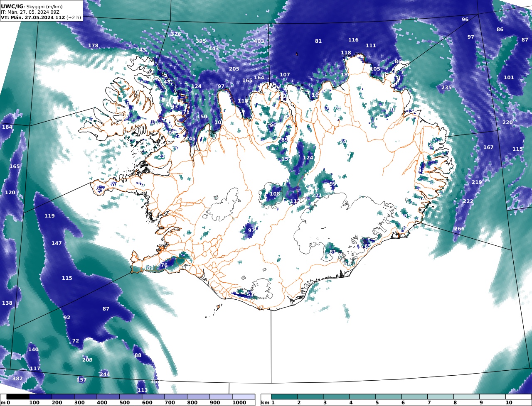The width and height of the screenshot is (532, 406).
Task: Click the map value '92'
Action: click(x=67, y=318)
